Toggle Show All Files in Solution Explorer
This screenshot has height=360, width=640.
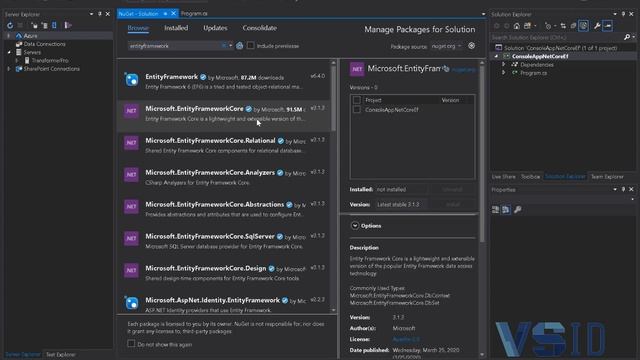click(584, 26)
